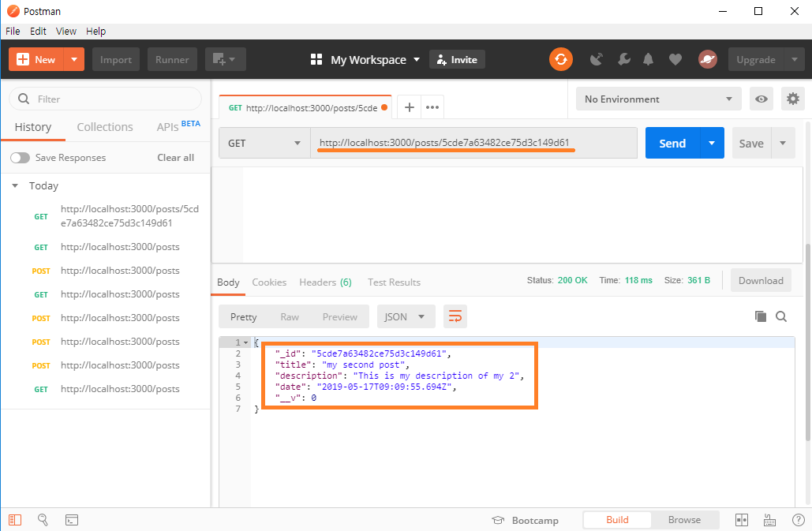Image resolution: width=812 pixels, height=531 pixels.
Task: Open the Save button dropdown arrow
Action: (x=783, y=143)
